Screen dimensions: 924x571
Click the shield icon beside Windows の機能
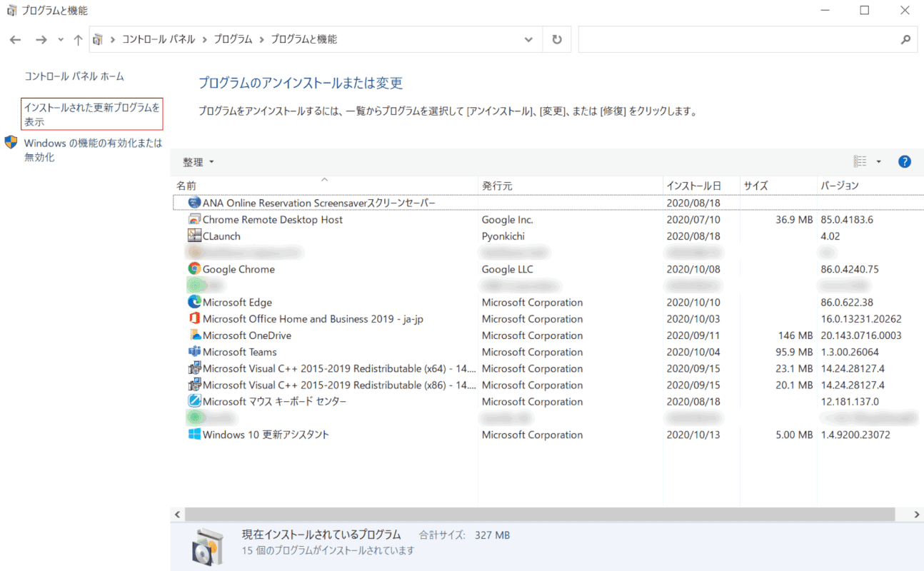point(11,142)
